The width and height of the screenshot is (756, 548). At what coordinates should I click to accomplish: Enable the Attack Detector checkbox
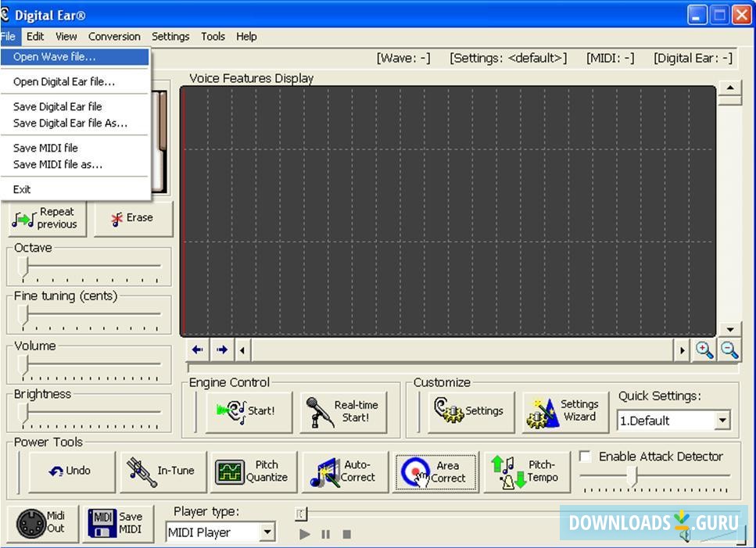[585, 456]
